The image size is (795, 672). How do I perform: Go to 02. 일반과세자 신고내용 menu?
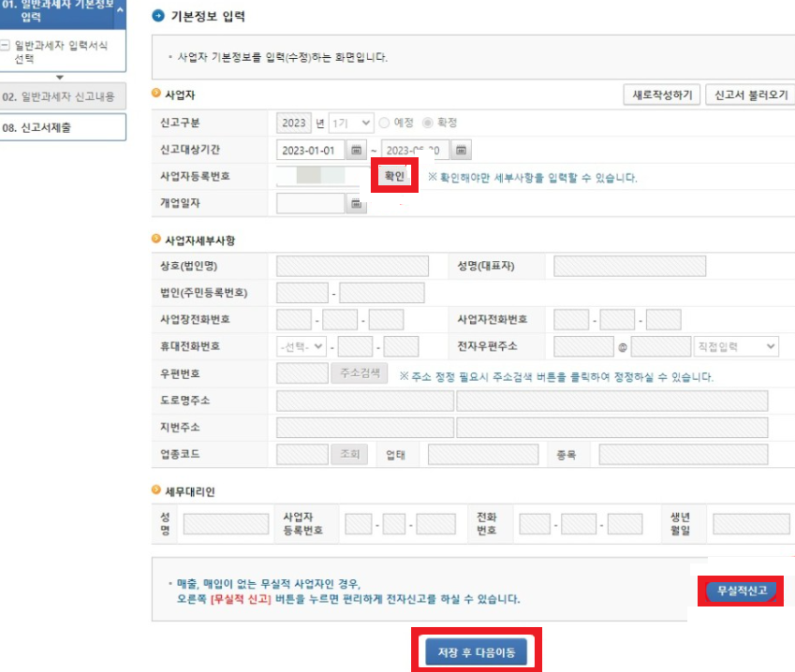(63, 96)
